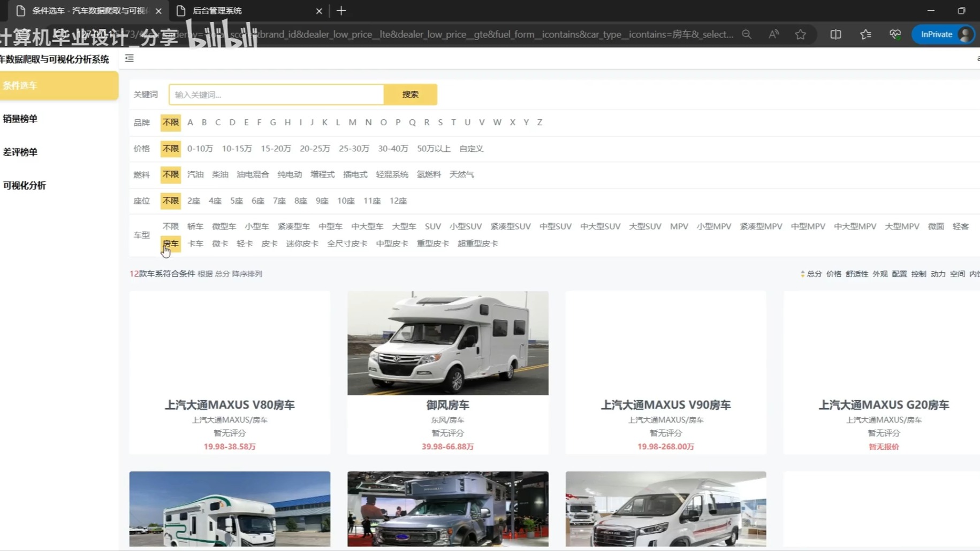The image size is (980, 551).
Task: Open the 御风房车 photo thumbnail
Action: [x=448, y=343]
